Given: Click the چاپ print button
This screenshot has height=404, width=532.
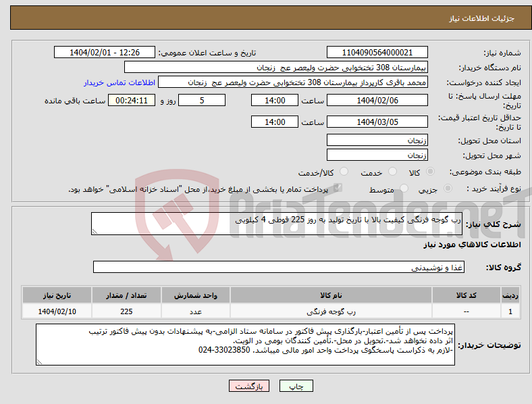Looking at the screenshot, I should coord(296,386).
